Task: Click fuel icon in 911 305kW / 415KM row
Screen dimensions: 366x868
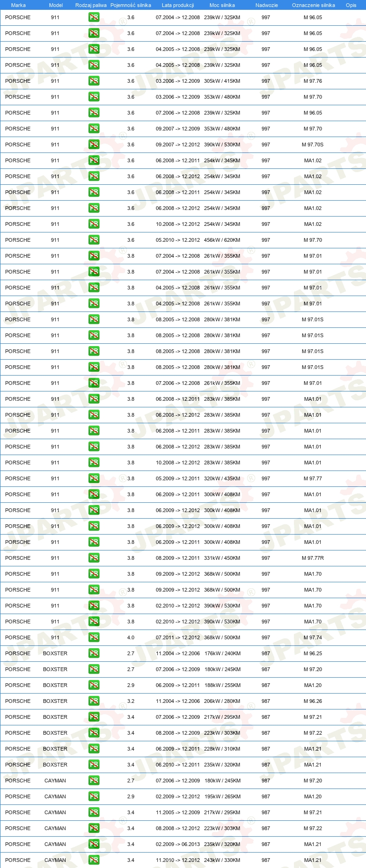Action: (94, 81)
